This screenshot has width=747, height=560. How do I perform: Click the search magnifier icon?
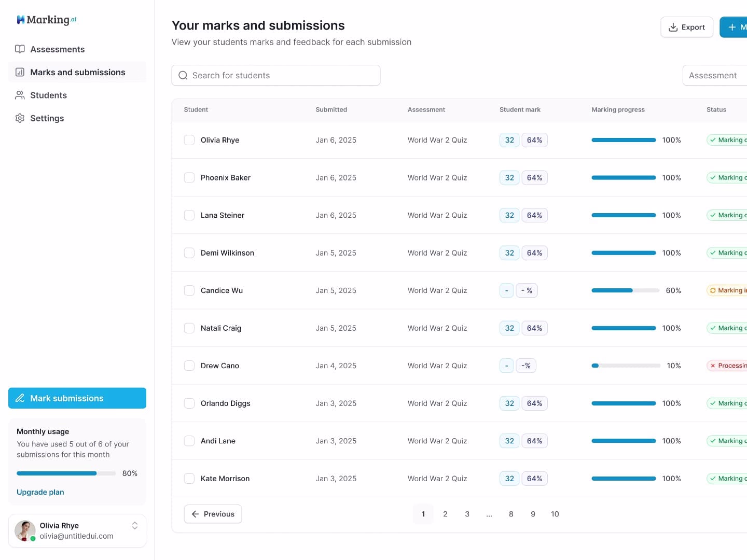pyautogui.click(x=183, y=76)
